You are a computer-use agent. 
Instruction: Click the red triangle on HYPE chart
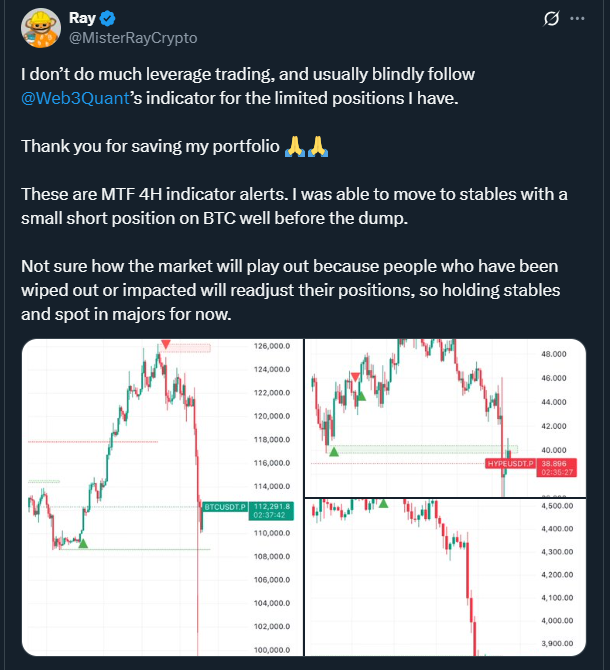coord(355,376)
